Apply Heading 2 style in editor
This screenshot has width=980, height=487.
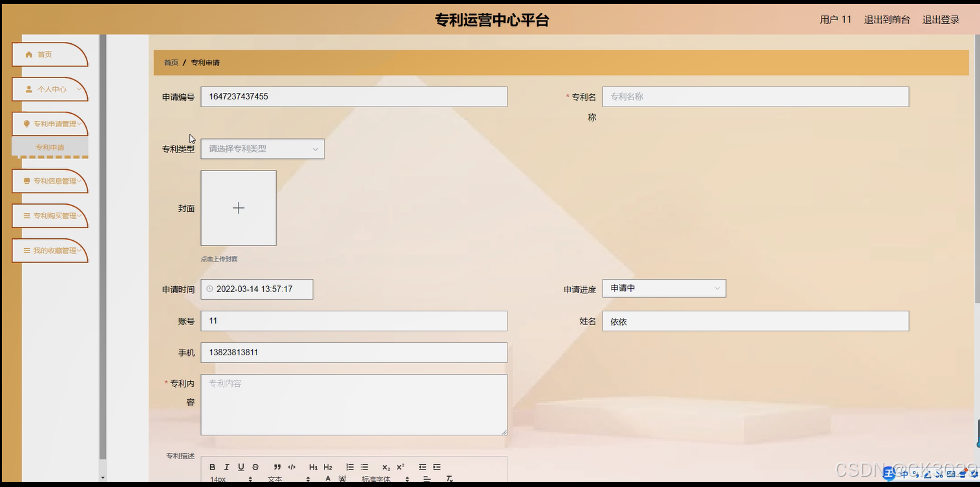point(328,467)
